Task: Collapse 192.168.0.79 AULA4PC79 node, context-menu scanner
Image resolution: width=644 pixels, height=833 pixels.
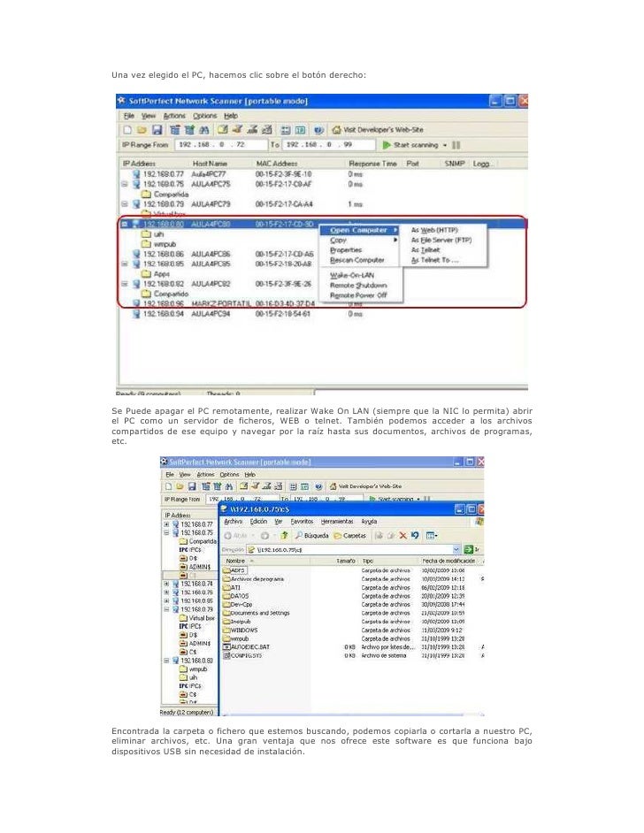Action: click(x=125, y=204)
